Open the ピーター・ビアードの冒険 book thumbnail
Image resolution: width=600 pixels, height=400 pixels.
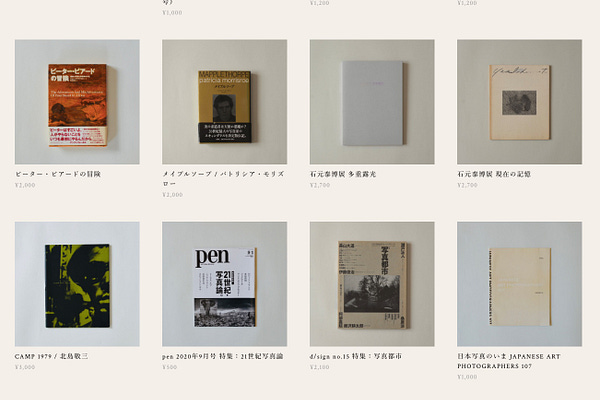coord(77,102)
